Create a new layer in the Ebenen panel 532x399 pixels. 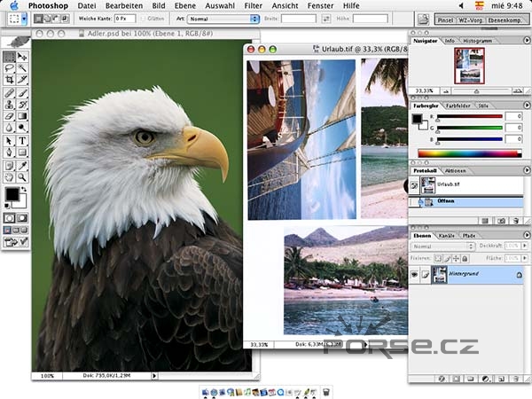pos(502,379)
